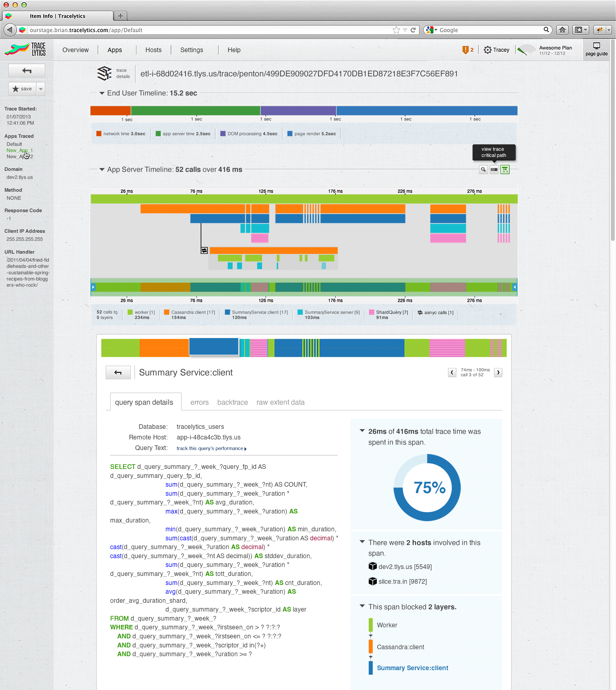
Task: Click the search magnifier in Google box
Action: point(546,30)
